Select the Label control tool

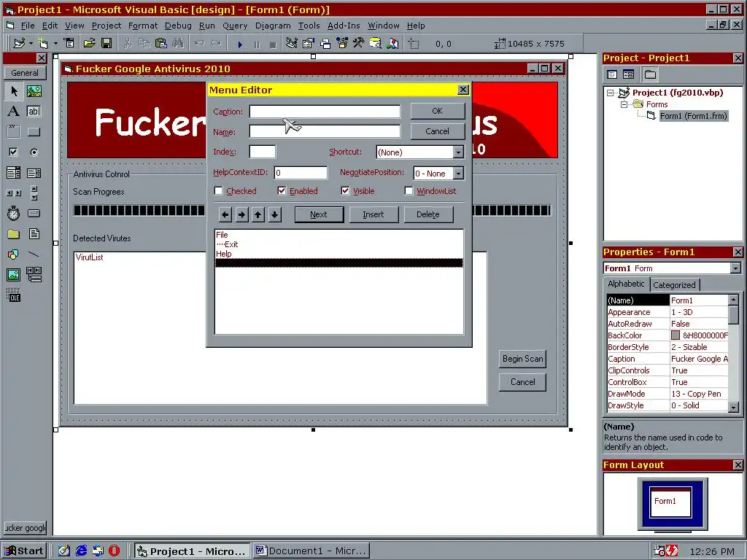(x=13, y=112)
